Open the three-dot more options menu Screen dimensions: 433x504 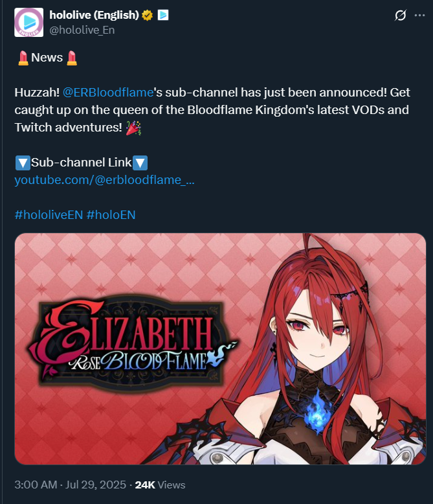[419, 15]
